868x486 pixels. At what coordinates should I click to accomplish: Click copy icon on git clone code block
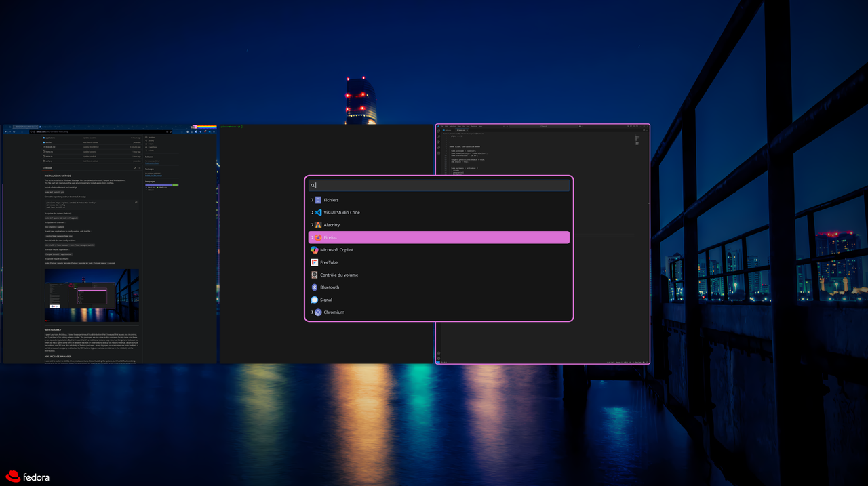pos(136,202)
